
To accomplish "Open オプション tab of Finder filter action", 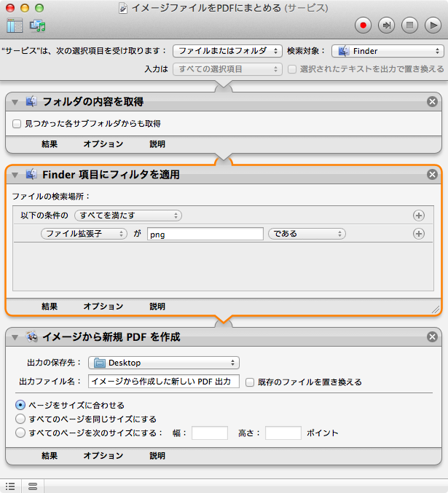I will click(x=103, y=307).
